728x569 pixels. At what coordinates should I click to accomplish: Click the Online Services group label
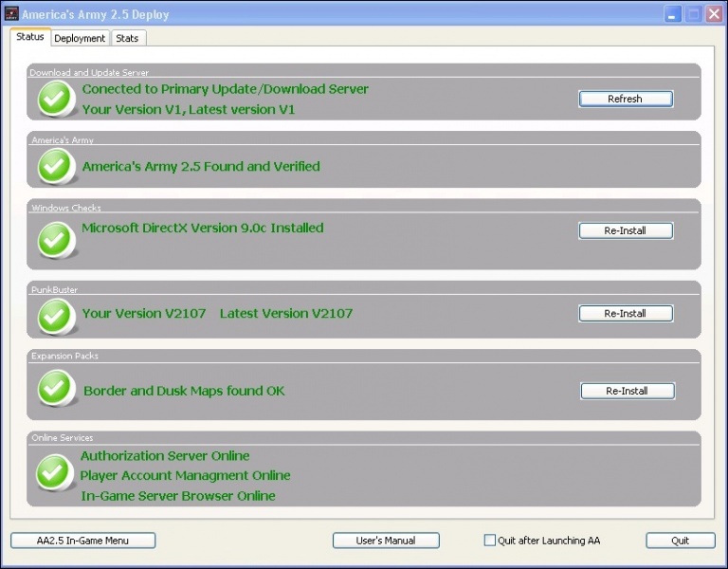click(x=63, y=437)
